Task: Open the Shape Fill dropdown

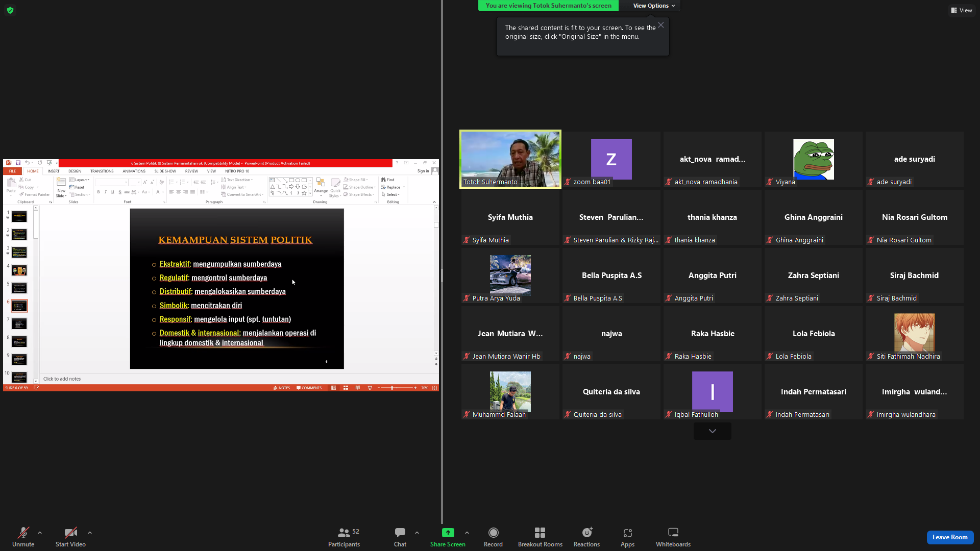Action: point(356,180)
